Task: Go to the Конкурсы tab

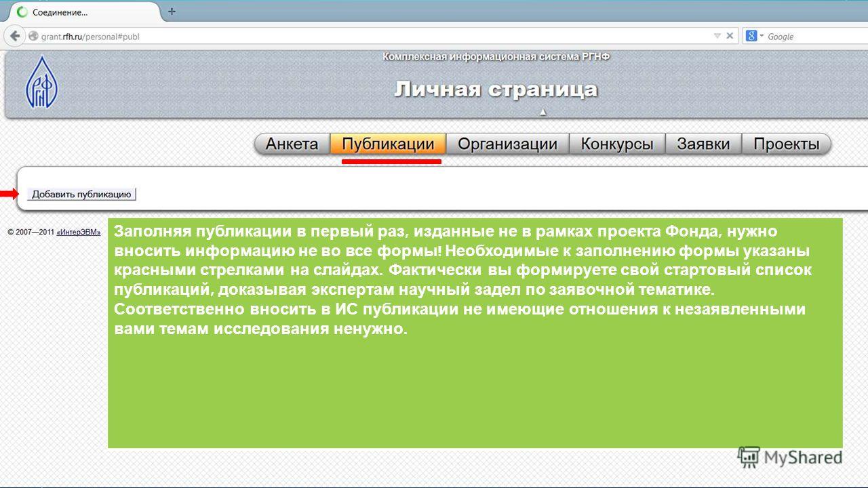Action: (x=617, y=144)
